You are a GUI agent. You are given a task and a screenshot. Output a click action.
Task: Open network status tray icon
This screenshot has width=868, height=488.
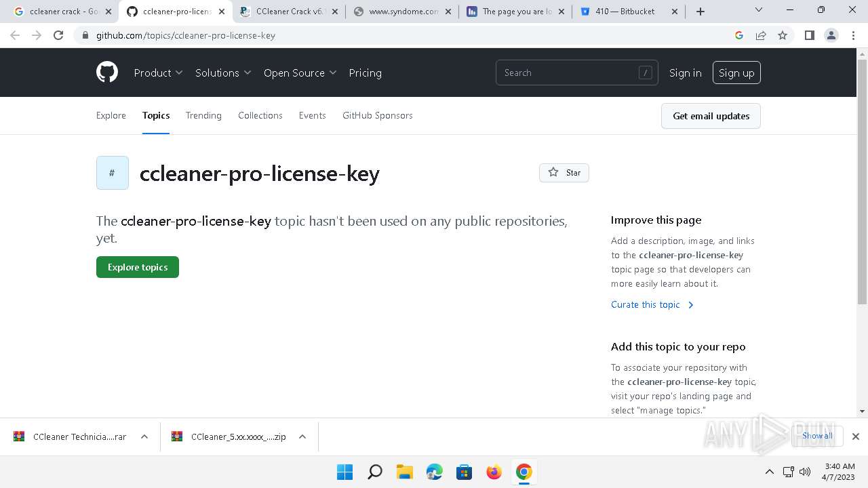click(x=788, y=472)
